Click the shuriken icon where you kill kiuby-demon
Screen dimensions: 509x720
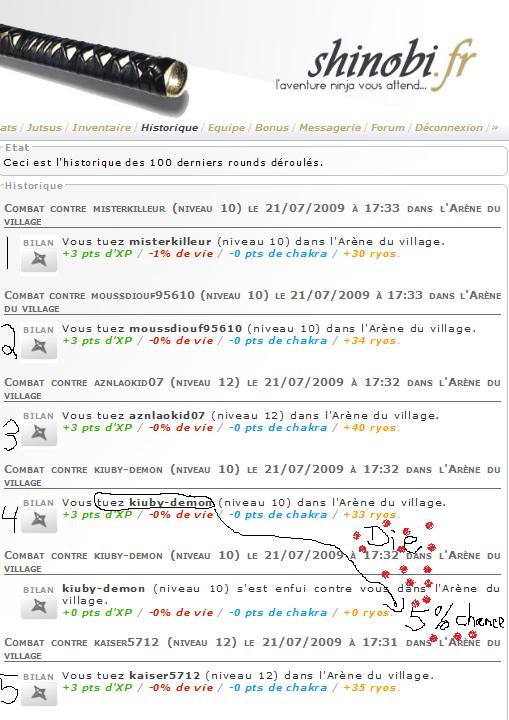coord(39,521)
